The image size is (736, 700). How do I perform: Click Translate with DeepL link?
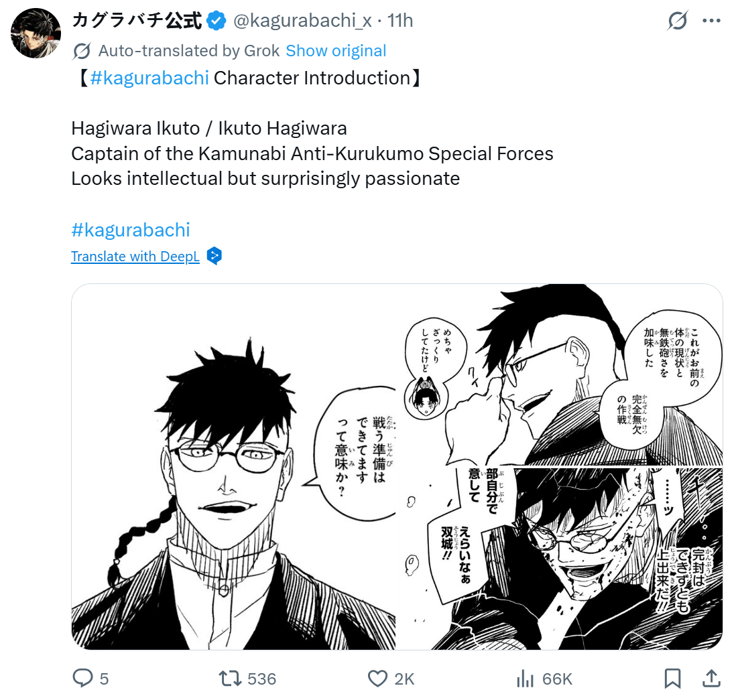point(135,257)
